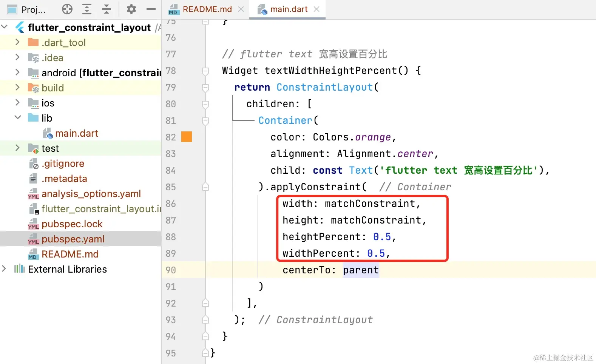The width and height of the screenshot is (596, 364).
Task: Click 'textWidthHeightPercent' function name
Action: [331, 71]
